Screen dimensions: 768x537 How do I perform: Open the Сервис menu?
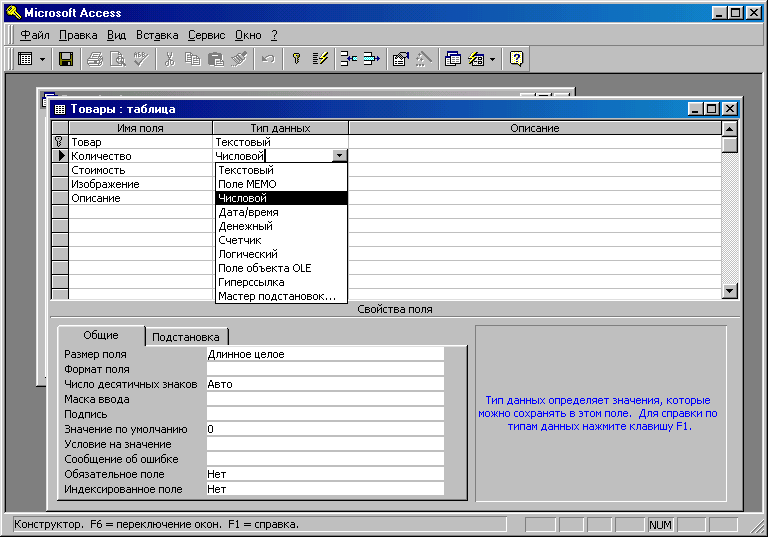pos(206,35)
